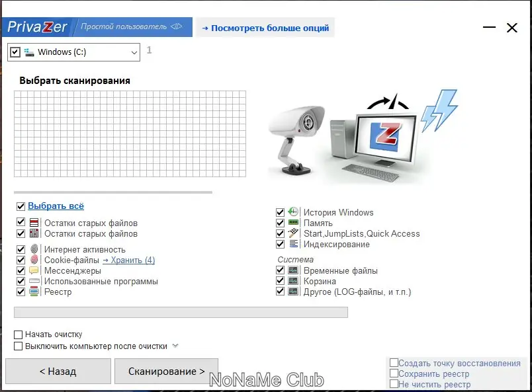Enable Save registry checkbox
This screenshot has height=392, width=532.
394,373
